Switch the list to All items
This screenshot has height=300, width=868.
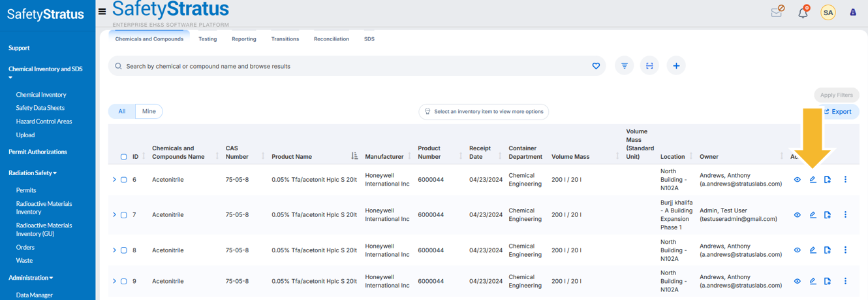(x=122, y=112)
